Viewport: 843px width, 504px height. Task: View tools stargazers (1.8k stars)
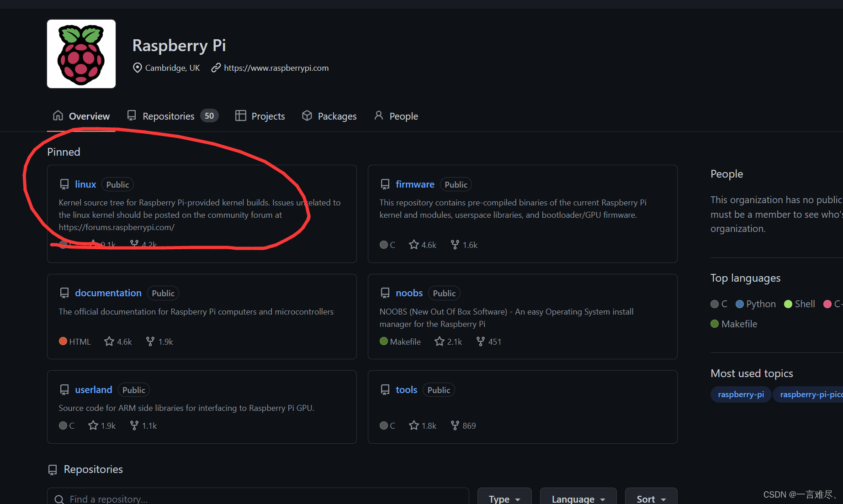tap(423, 425)
